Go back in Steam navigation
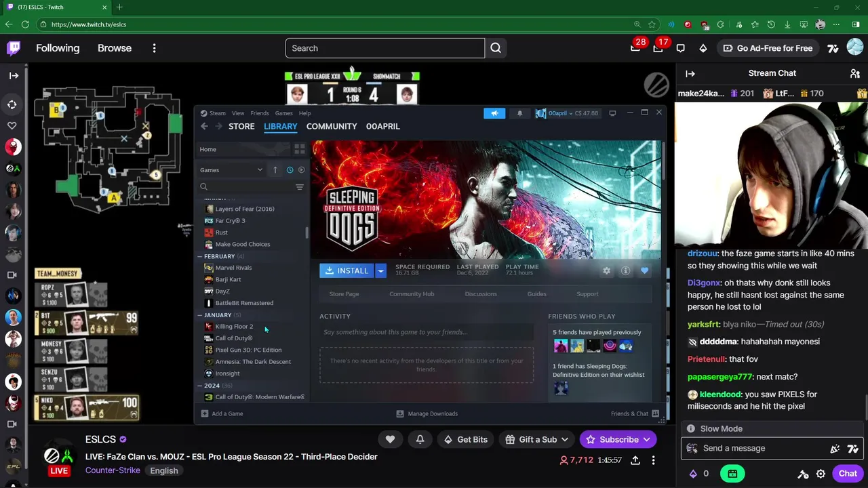This screenshot has height=488, width=868. point(204,126)
